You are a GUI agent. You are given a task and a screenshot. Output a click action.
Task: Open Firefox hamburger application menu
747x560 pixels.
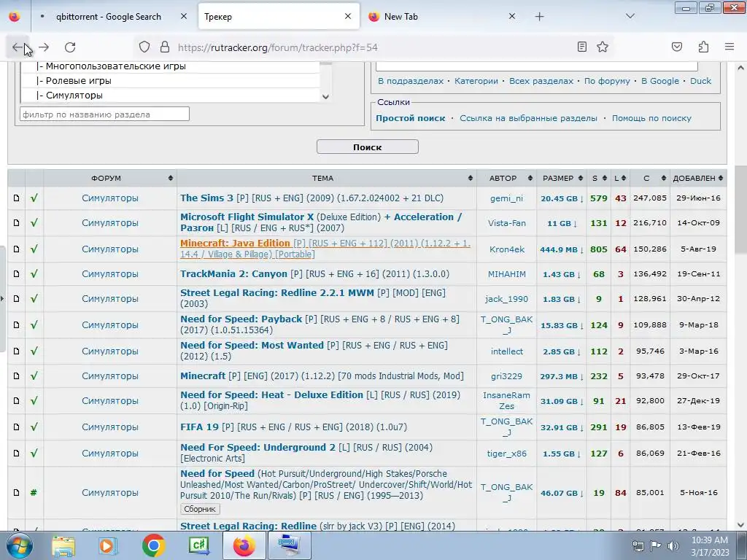729,47
